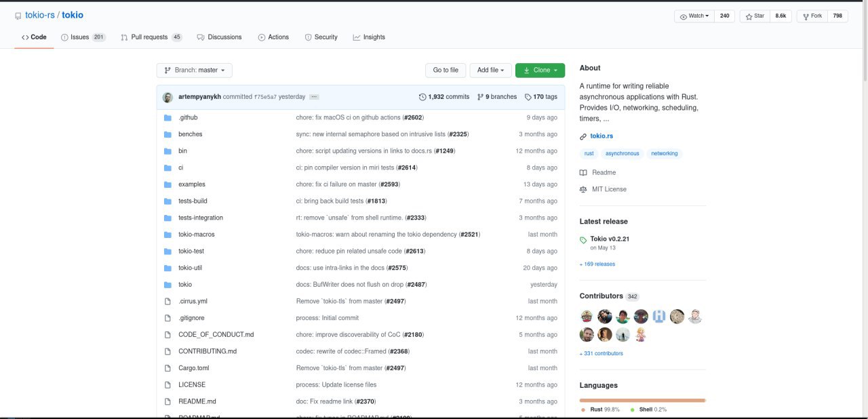
Task: Open the tokio-rs organization link
Action: click(41, 15)
